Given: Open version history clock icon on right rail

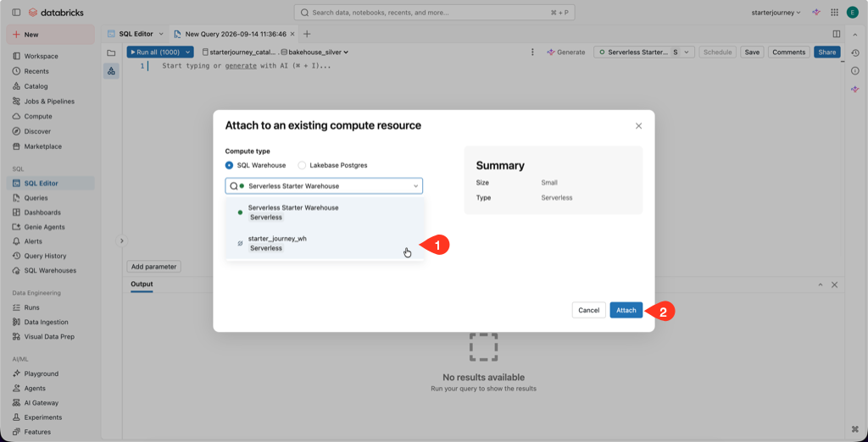Looking at the screenshot, I should [854, 53].
